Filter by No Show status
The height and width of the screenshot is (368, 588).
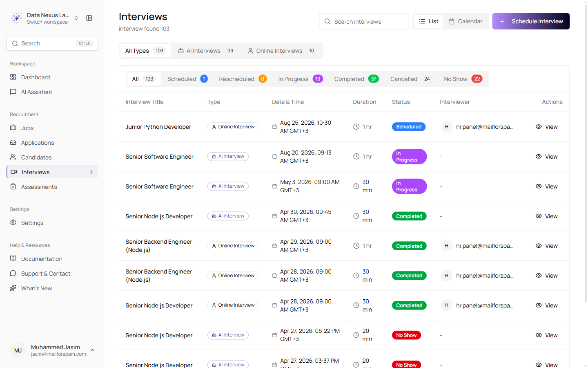[463, 79]
